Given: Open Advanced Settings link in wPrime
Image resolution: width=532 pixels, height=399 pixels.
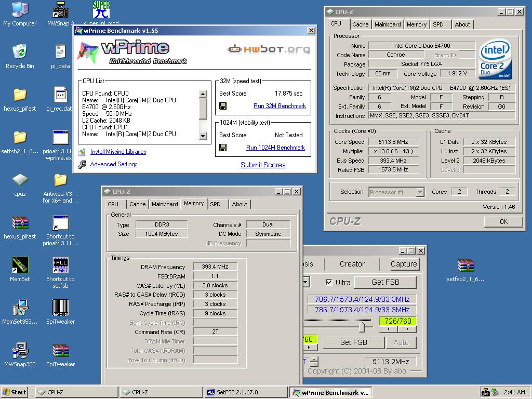Looking at the screenshot, I should tap(114, 164).
